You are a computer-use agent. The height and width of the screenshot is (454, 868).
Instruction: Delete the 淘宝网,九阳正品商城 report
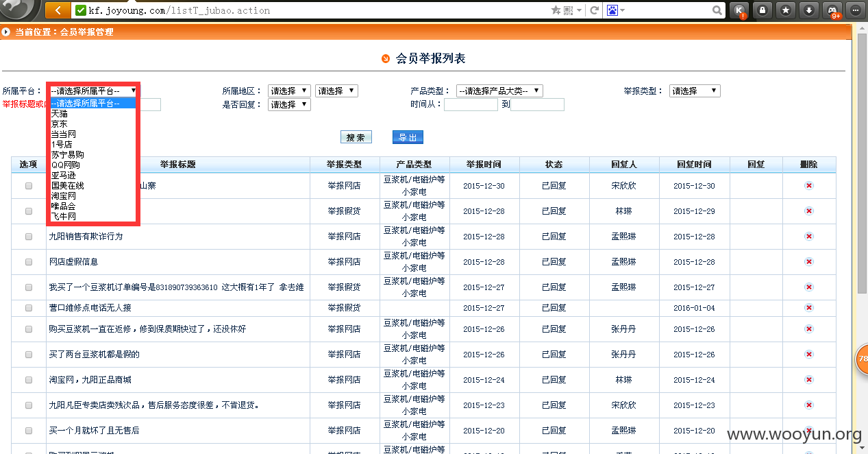click(808, 380)
